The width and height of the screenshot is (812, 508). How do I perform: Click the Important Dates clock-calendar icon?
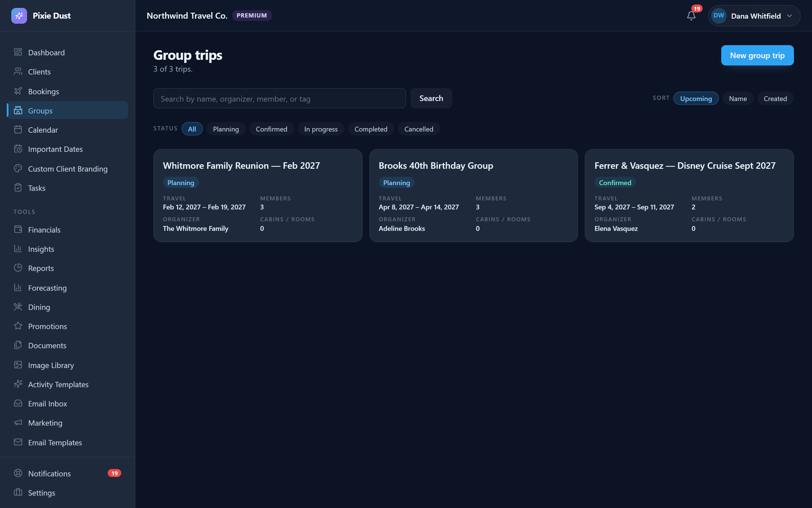point(18,148)
